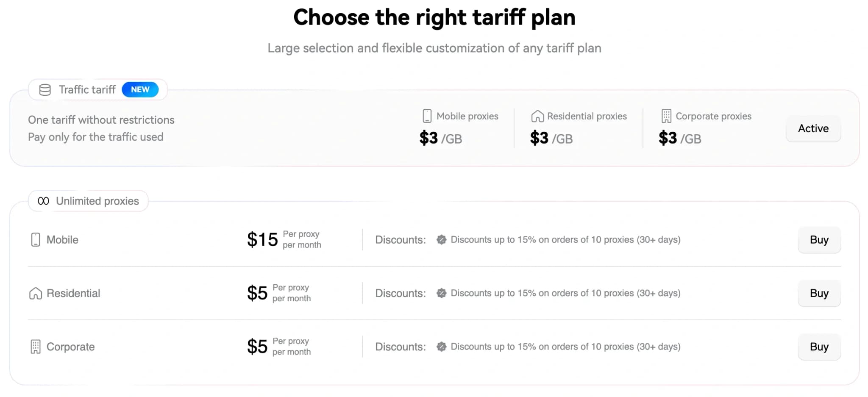This screenshot has height=397, width=868.
Task: Buy the Corporate unlimited proxy plan
Action: 819,347
